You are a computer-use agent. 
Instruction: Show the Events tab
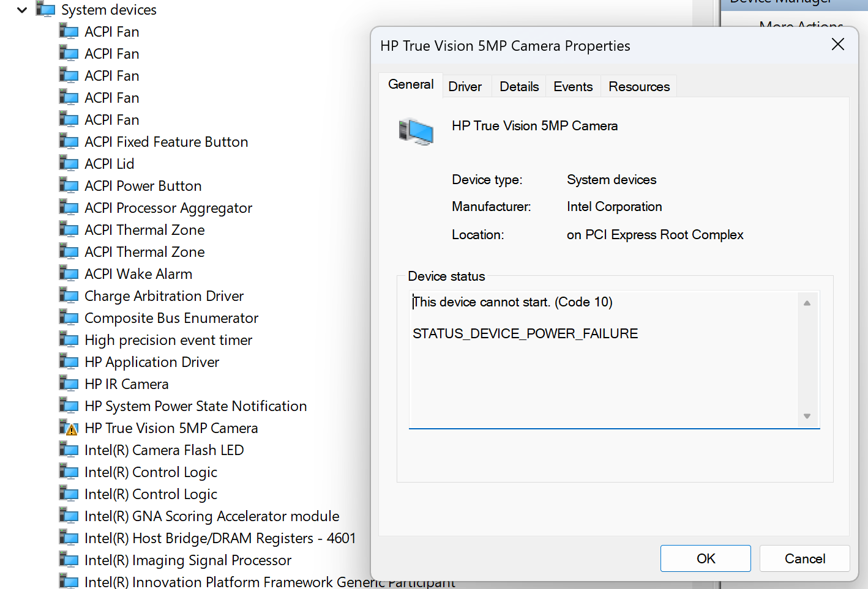coord(573,87)
